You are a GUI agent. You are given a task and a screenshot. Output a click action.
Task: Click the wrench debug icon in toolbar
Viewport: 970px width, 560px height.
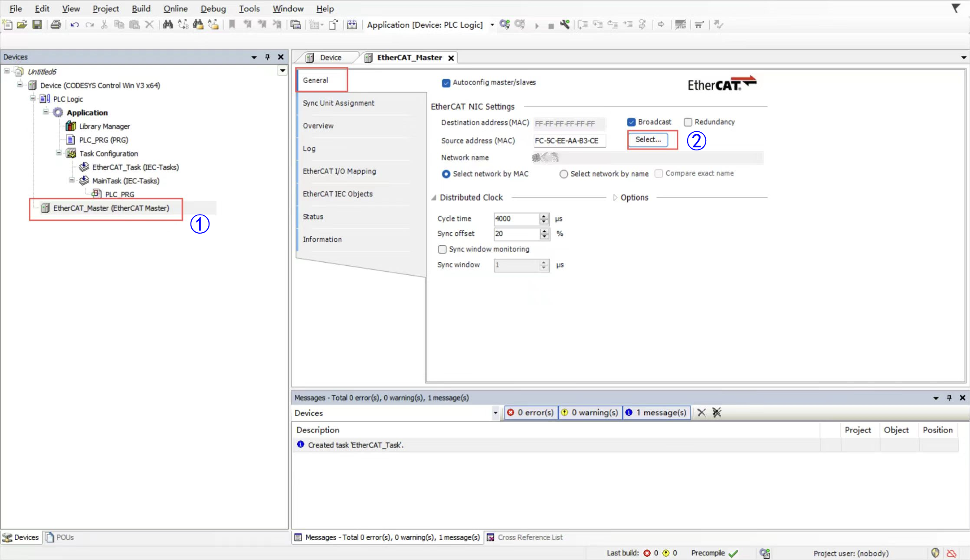click(564, 25)
